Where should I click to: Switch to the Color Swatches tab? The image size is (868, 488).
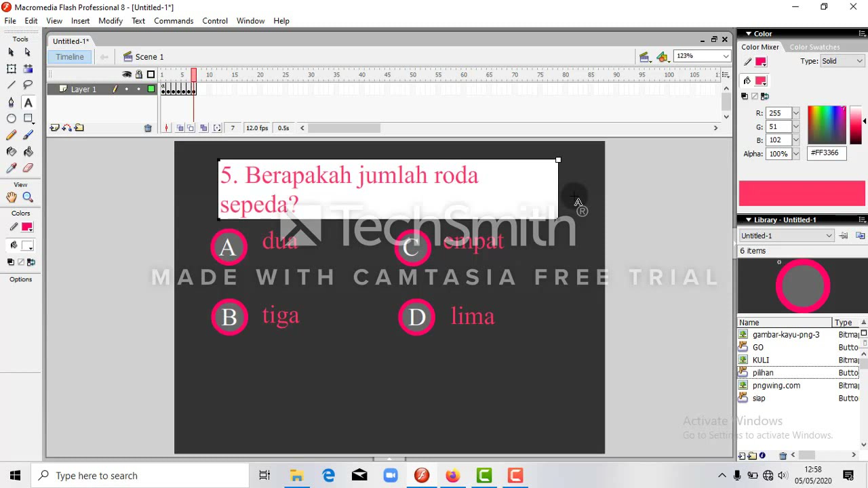(814, 47)
